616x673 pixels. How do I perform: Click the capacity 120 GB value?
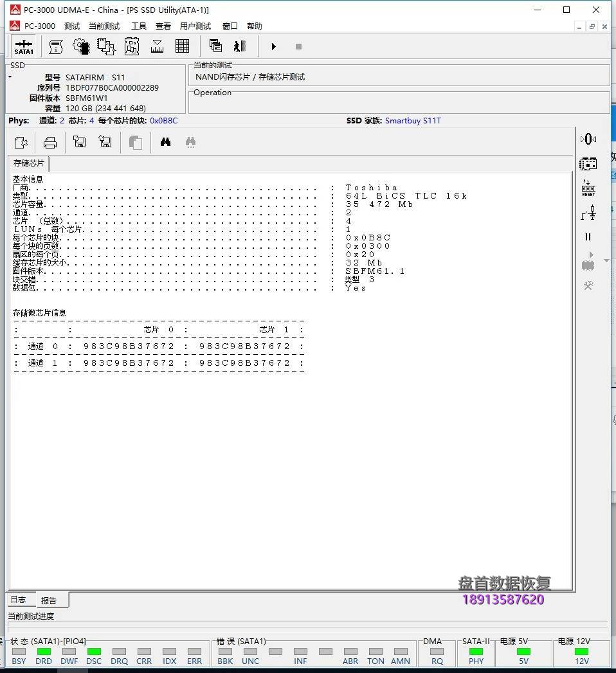coord(105,108)
